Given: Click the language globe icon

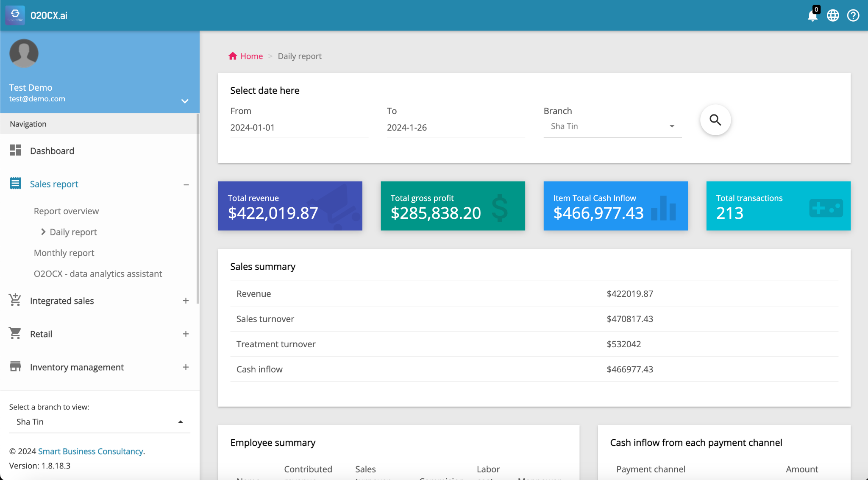Looking at the screenshot, I should pyautogui.click(x=833, y=15).
